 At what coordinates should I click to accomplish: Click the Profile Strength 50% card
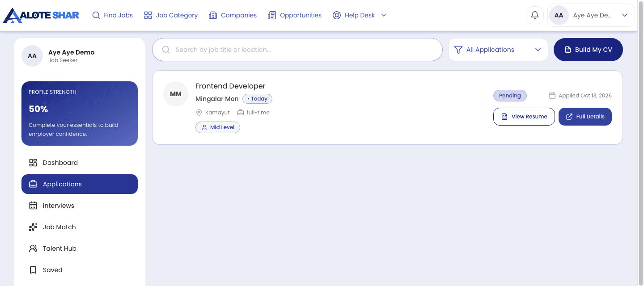[80, 114]
